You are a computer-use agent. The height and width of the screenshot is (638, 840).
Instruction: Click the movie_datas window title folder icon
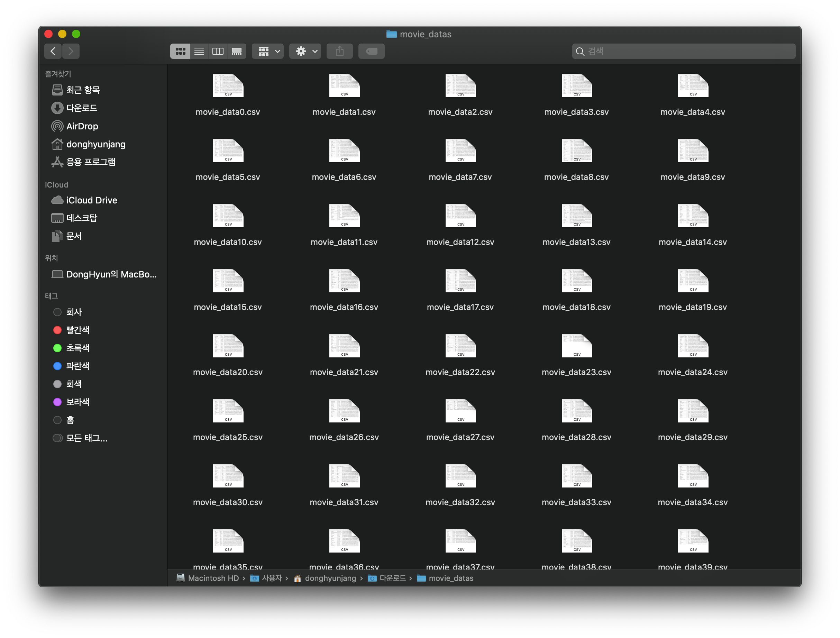point(392,34)
